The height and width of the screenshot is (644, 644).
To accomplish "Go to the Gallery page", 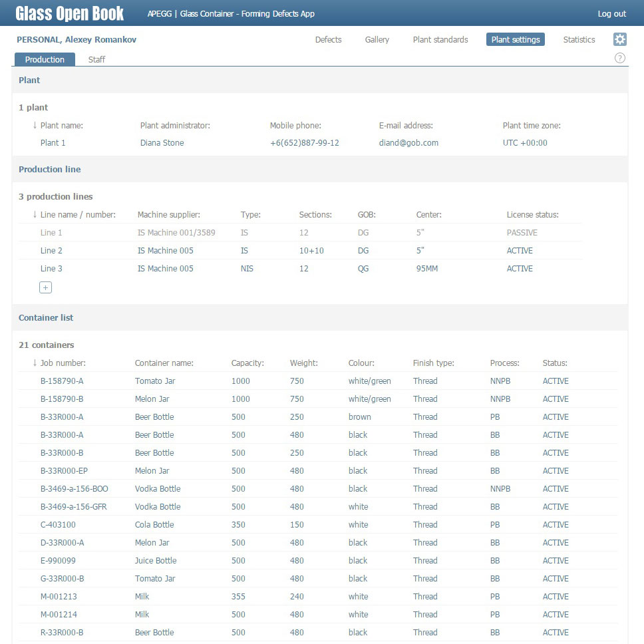I will coord(377,40).
